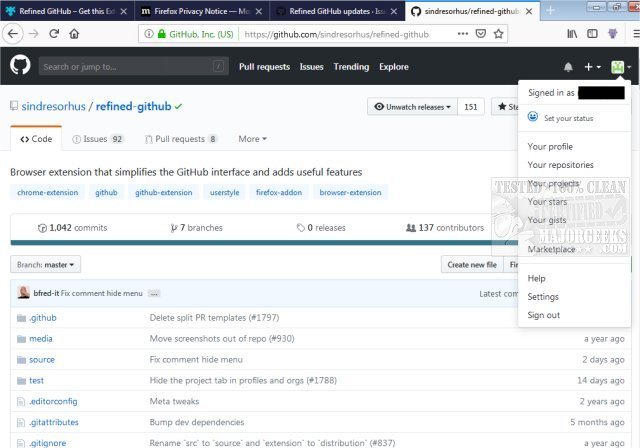Expand the More dropdown tab
This screenshot has height=448, width=640.
point(253,139)
